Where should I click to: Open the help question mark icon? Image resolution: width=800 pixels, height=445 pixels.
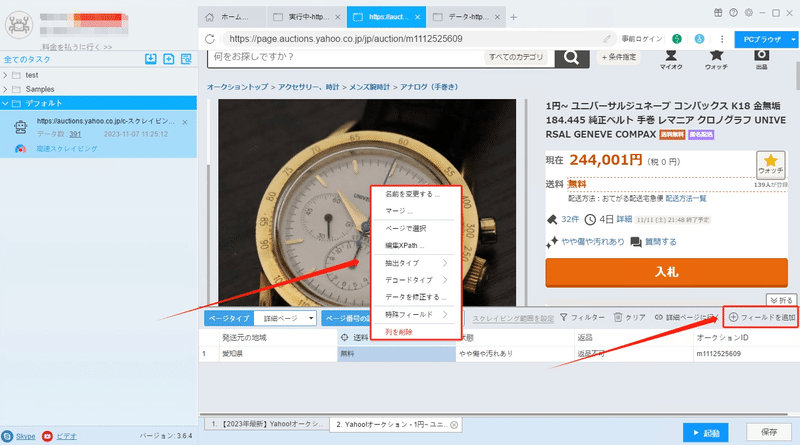click(733, 13)
